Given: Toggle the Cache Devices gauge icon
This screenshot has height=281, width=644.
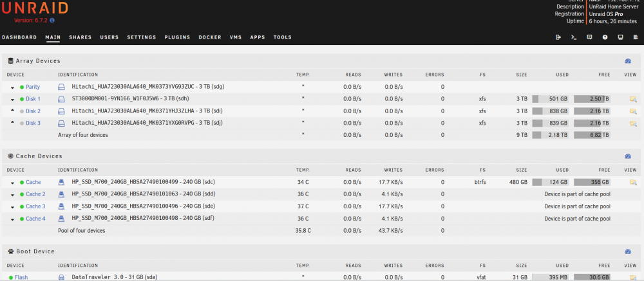Looking at the screenshot, I should click(627, 156).
